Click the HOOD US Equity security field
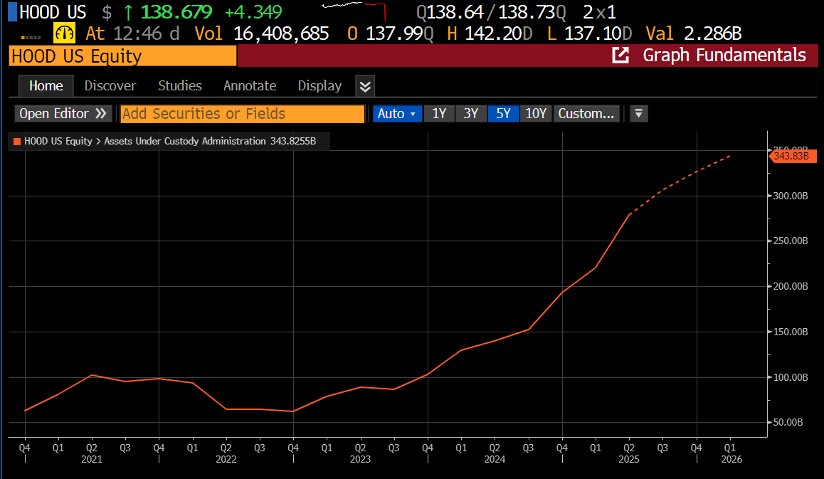Image resolution: width=824 pixels, height=479 pixels. click(122, 56)
